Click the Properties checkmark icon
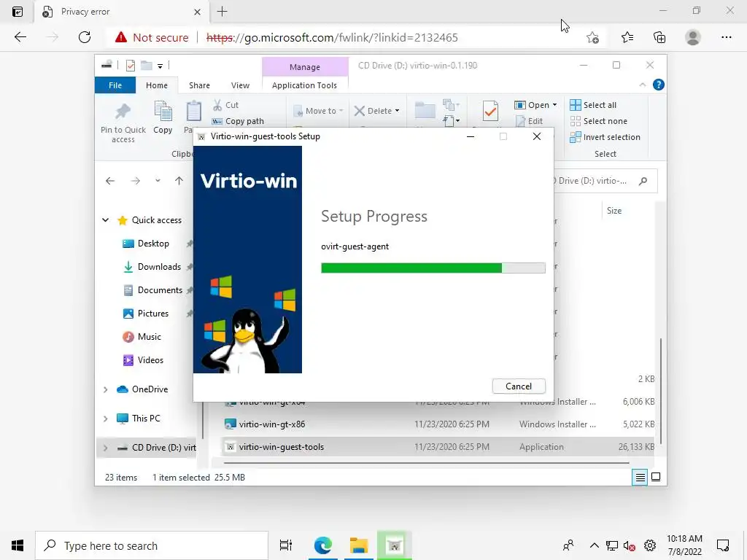Viewport: 747px width, 560px height. click(x=490, y=112)
